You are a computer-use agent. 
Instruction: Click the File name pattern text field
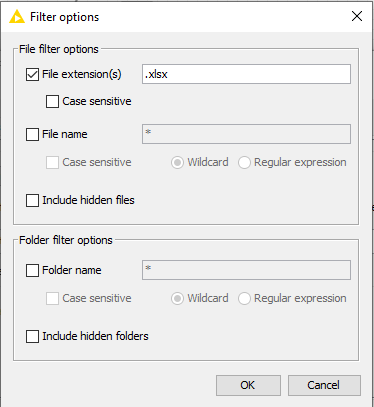coord(246,134)
